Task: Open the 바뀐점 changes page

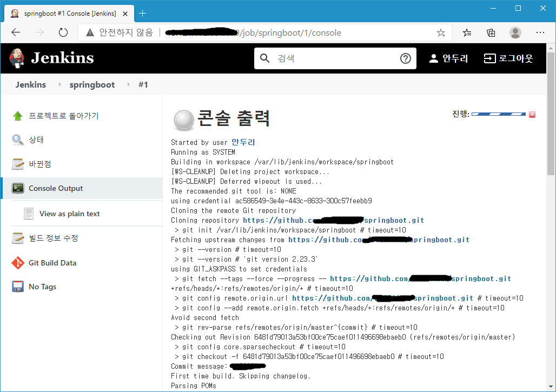Action: tap(39, 164)
